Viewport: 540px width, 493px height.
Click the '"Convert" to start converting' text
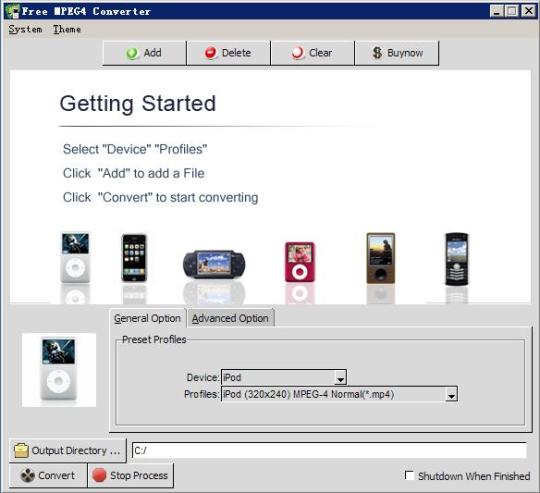pyautogui.click(x=178, y=198)
